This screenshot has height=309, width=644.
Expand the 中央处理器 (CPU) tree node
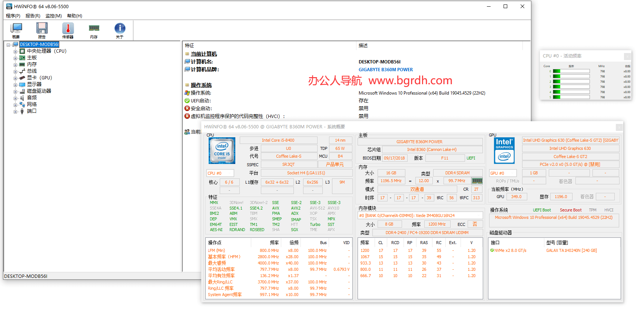[x=16, y=52]
